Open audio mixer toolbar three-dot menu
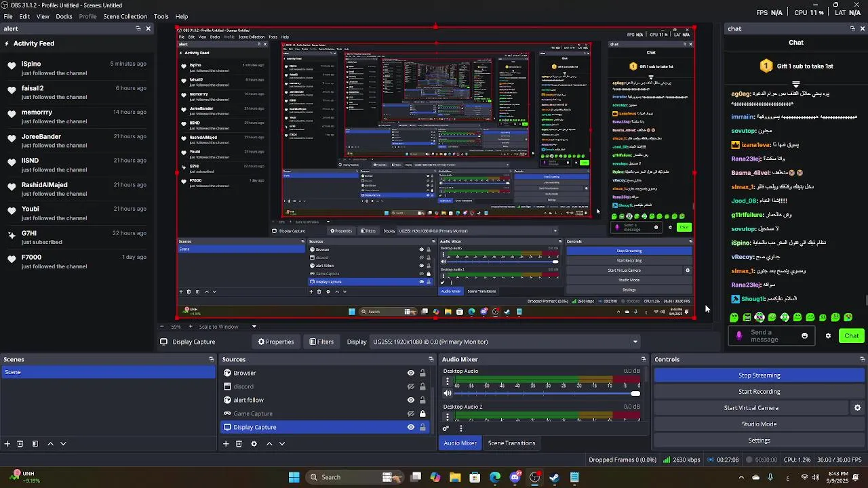 pos(461,428)
